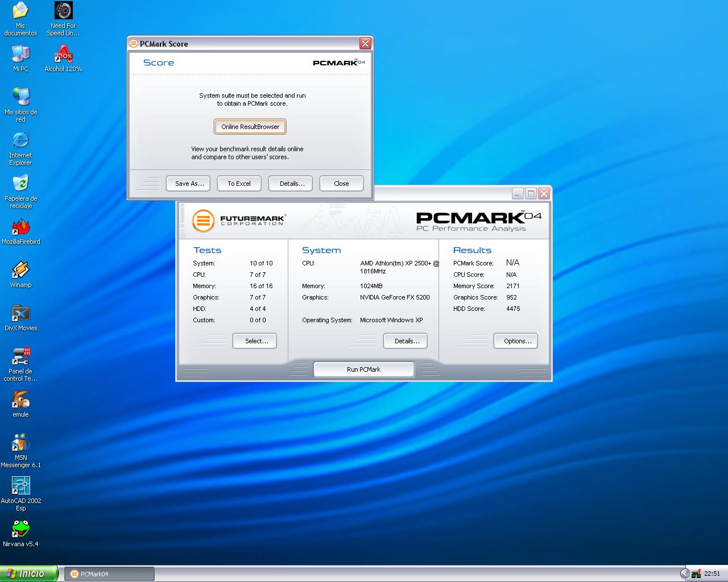Click the AutoCAD 2002 Esp shortcut
The width and height of the screenshot is (728, 582).
click(20, 487)
